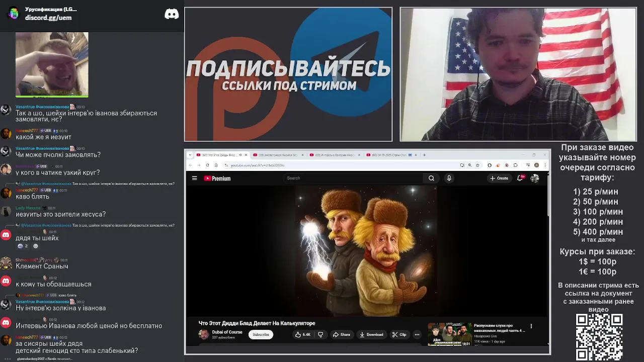644x362 pixels.
Task: Focus the YouTube Search input field
Action: click(x=354, y=178)
